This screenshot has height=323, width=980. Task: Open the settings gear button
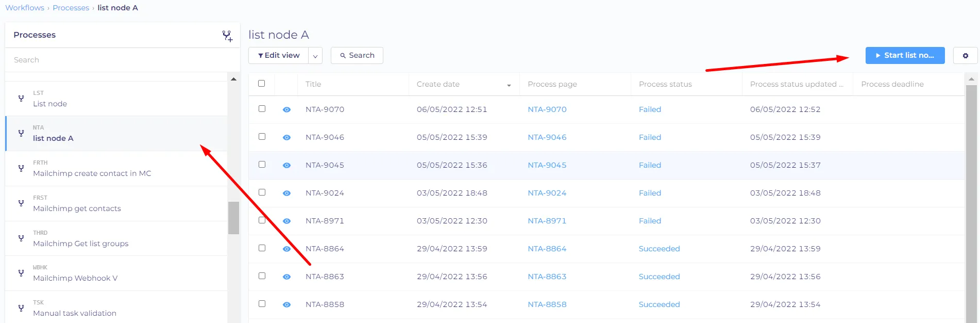click(x=965, y=55)
